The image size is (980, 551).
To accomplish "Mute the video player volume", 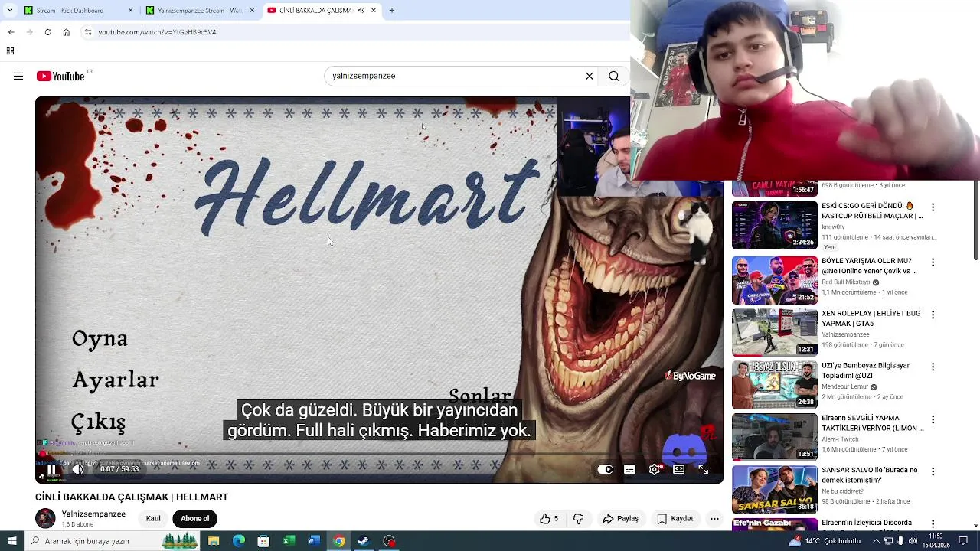I will [77, 469].
